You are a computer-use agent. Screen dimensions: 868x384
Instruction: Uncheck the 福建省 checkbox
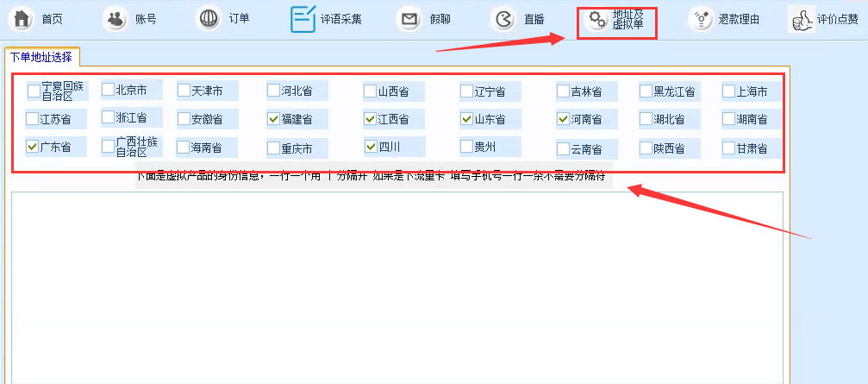click(273, 118)
